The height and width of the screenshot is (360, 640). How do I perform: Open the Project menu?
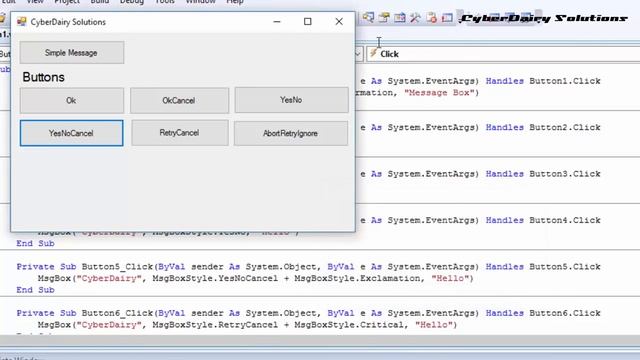(x=67, y=2)
